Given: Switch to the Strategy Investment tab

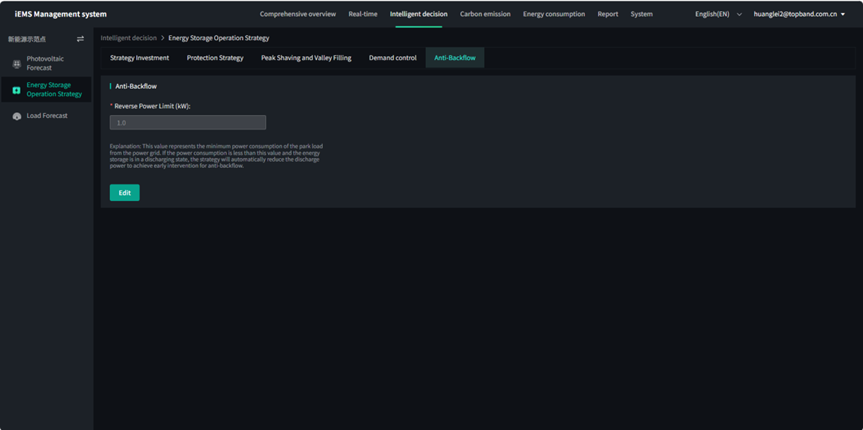Looking at the screenshot, I should (139, 58).
